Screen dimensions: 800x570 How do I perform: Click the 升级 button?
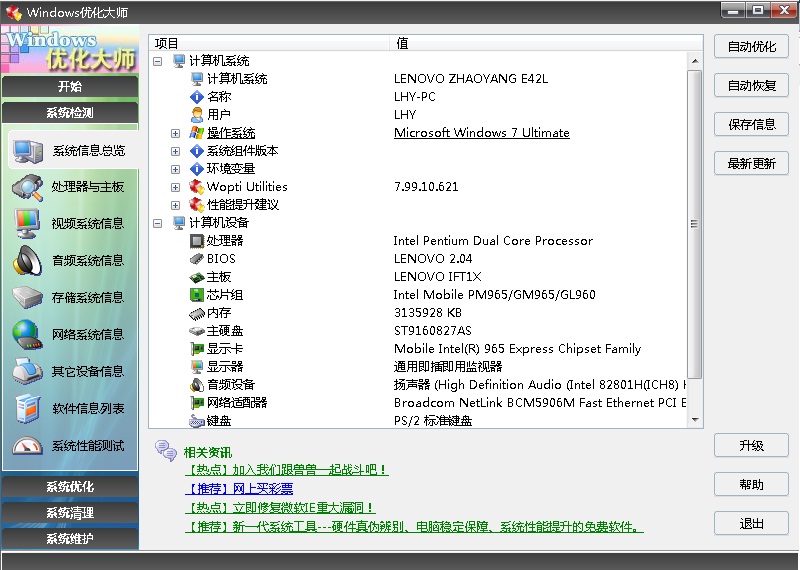(752, 445)
